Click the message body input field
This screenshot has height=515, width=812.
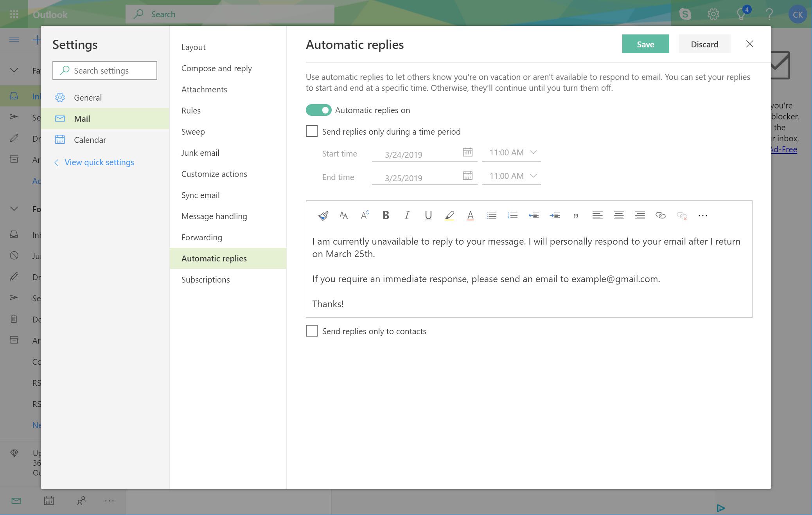pyautogui.click(x=528, y=272)
